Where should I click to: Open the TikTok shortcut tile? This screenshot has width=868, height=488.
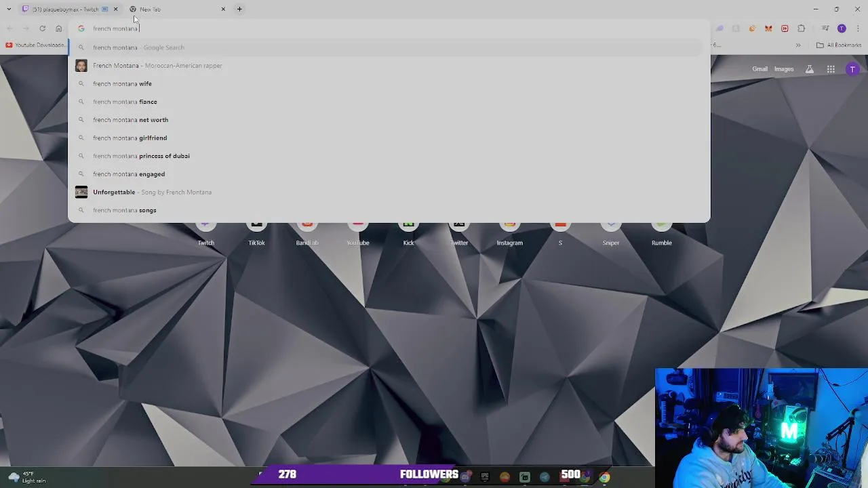coord(256,235)
